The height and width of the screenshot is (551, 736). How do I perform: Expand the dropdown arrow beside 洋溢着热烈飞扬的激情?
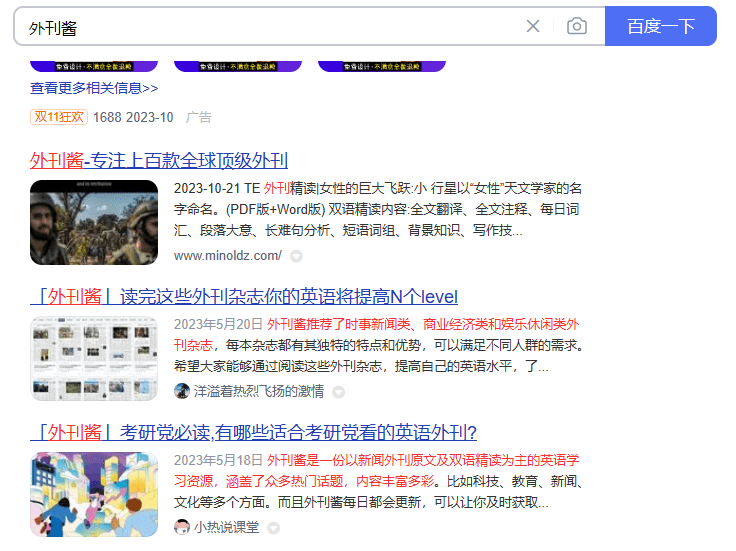point(338,392)
